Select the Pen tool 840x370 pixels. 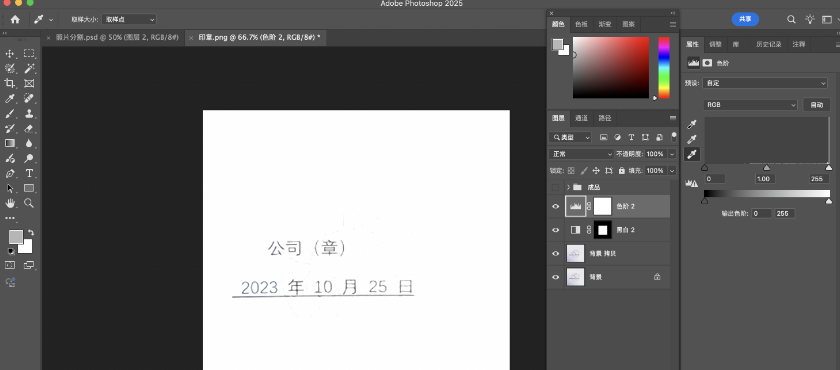click(x=10, y=173)
